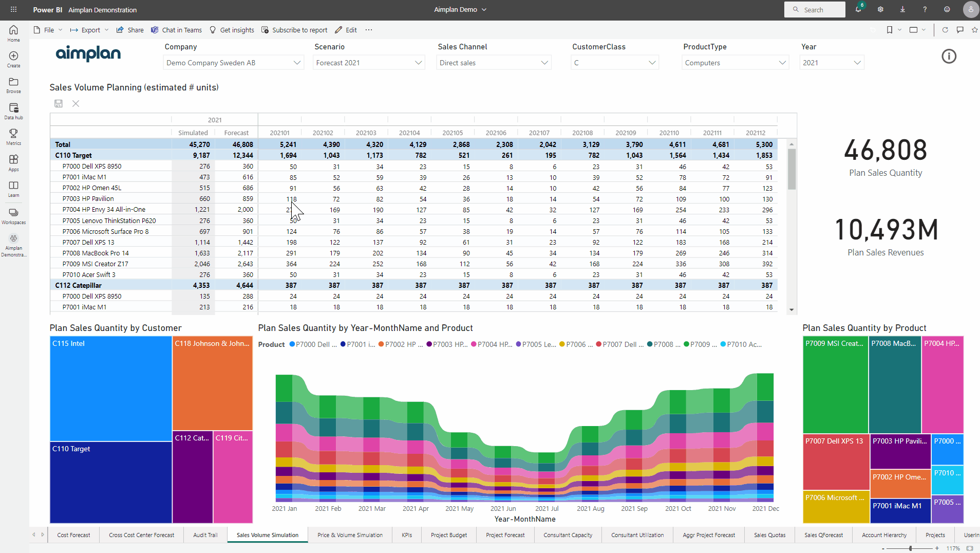Image resolution: width=980 pixels, height=553 pixels.
Task: Open the notifications bell
Action: 858,9
